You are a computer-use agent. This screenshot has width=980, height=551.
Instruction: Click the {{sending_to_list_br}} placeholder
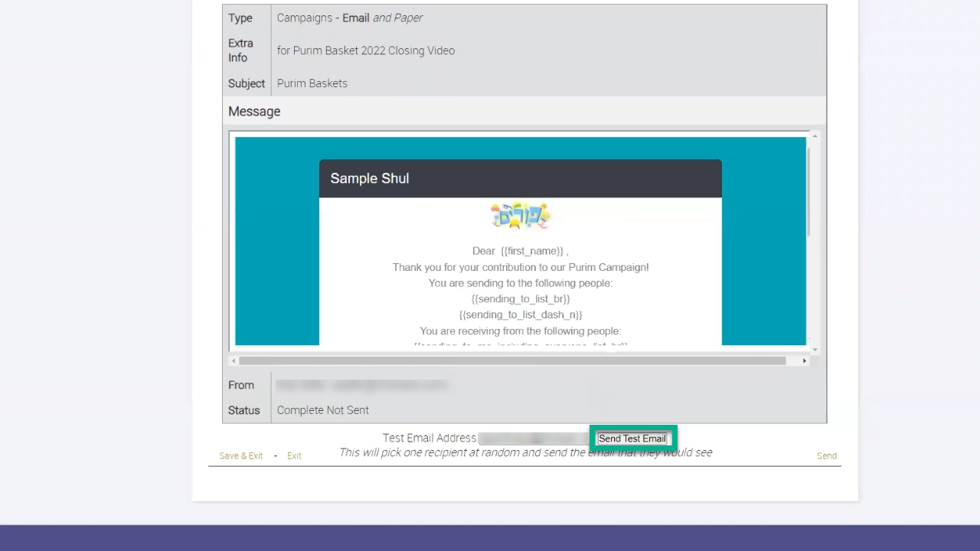tap(521, 298)
